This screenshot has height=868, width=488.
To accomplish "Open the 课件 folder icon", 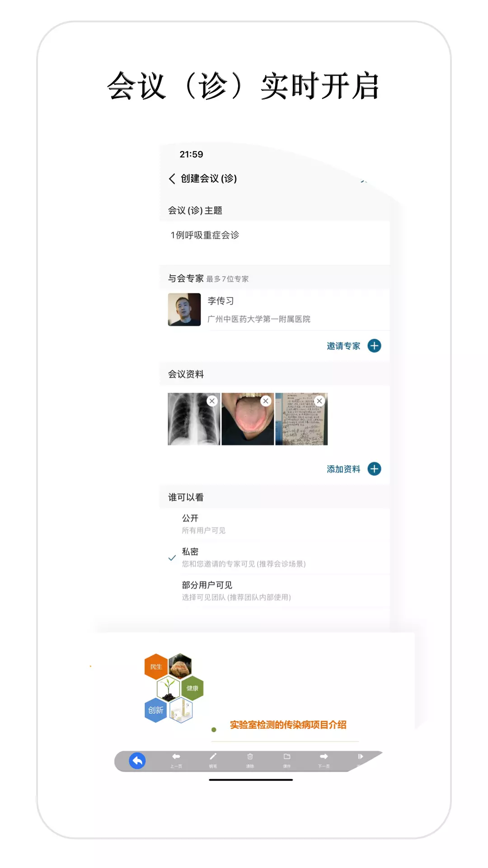I will (x=287, y=760).
